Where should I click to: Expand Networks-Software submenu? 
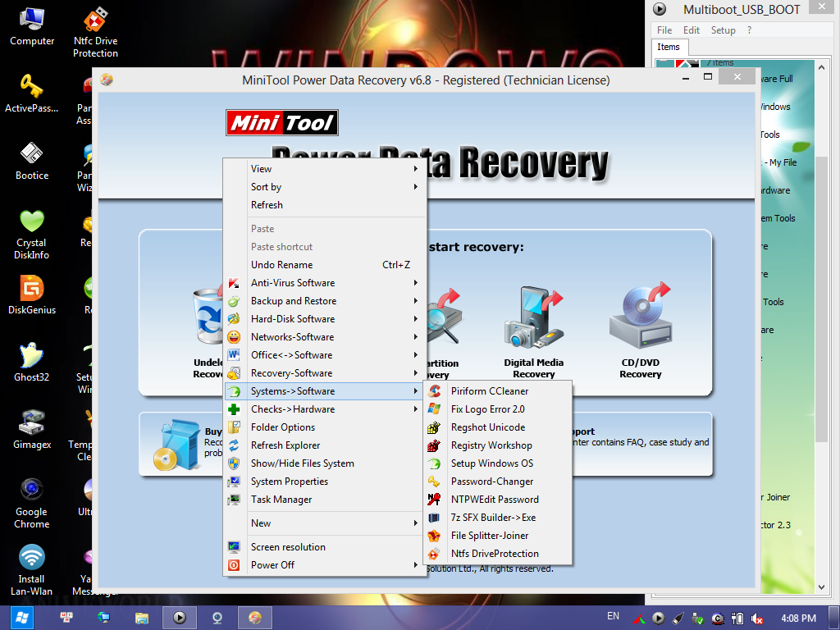[325, 337]
